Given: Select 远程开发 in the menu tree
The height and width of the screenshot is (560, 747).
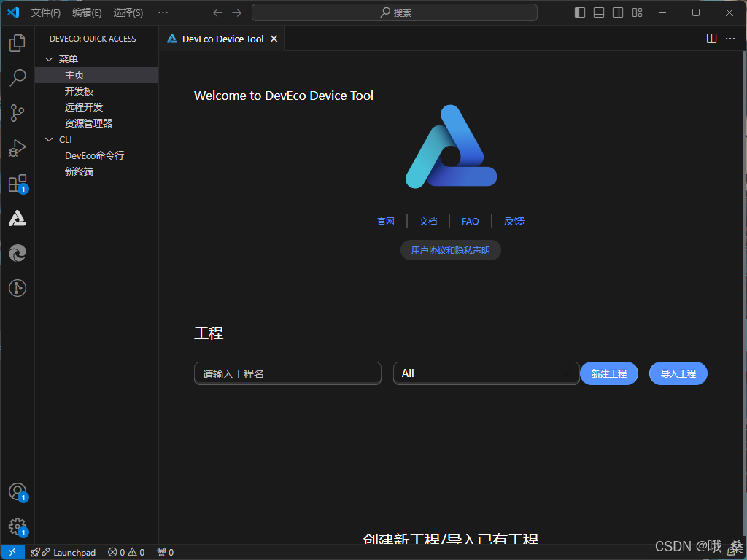Looking at the screenshot, I should point(97,108).
